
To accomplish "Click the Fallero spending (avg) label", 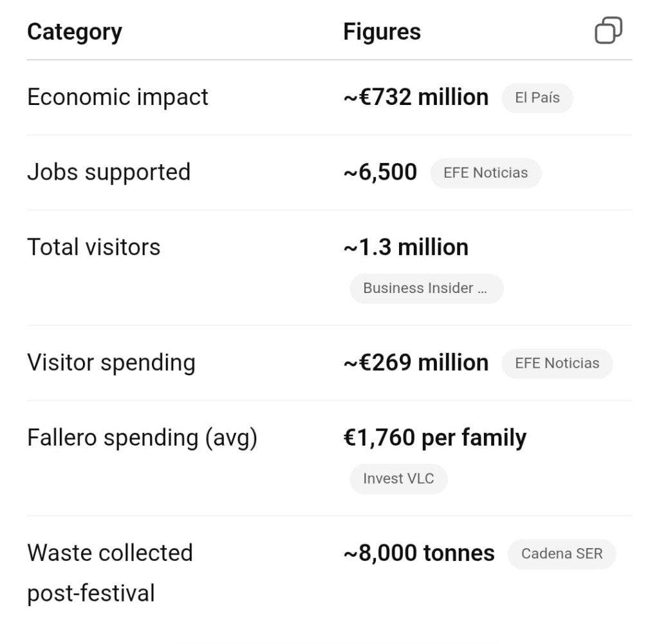I will tap(142, 438).
